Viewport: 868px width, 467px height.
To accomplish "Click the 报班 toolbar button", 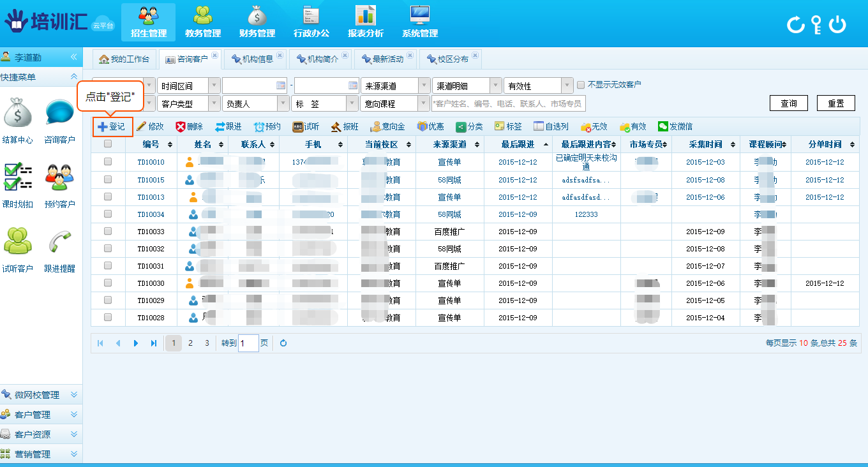I will [x=345, y=127].
